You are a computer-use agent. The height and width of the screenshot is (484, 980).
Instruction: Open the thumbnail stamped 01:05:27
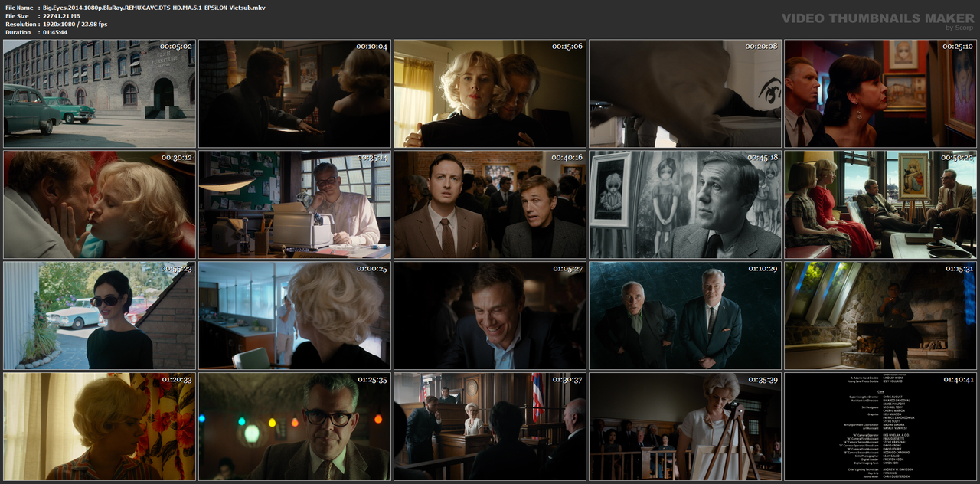click(490, 316)
